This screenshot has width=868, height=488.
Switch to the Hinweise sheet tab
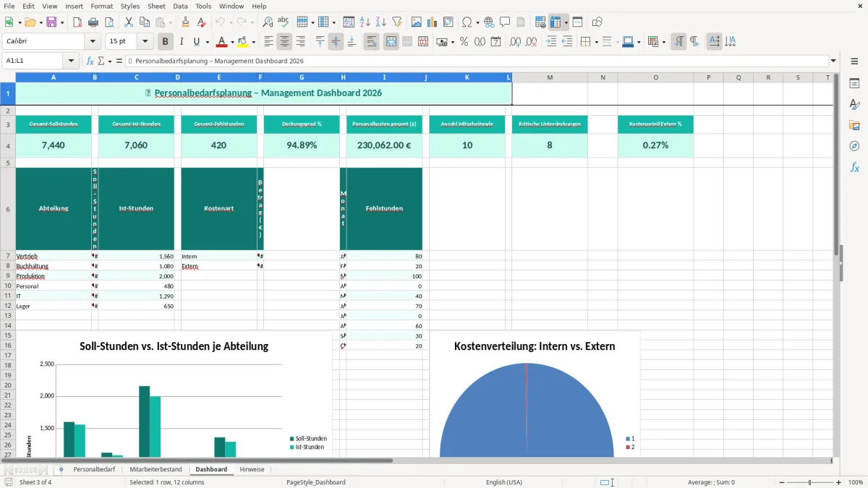click(252, 469)
